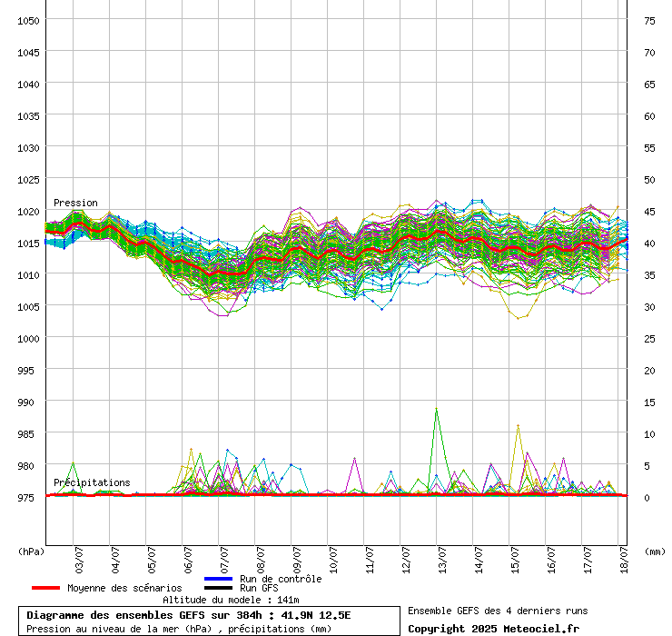Click the blue 'Run de contrôle' legend line
Viewport: 672px width, 636px height.
(x=219, y=579)
